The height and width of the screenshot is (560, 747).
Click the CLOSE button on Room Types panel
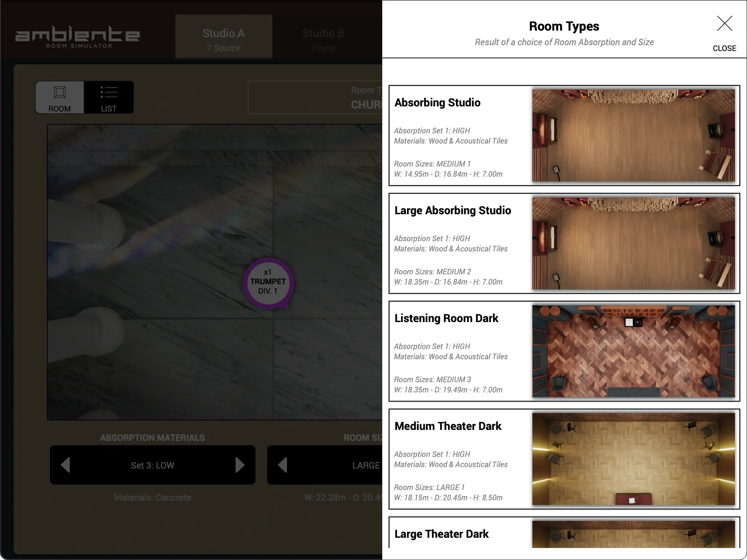pyautogui.click(x=724, y=48)
